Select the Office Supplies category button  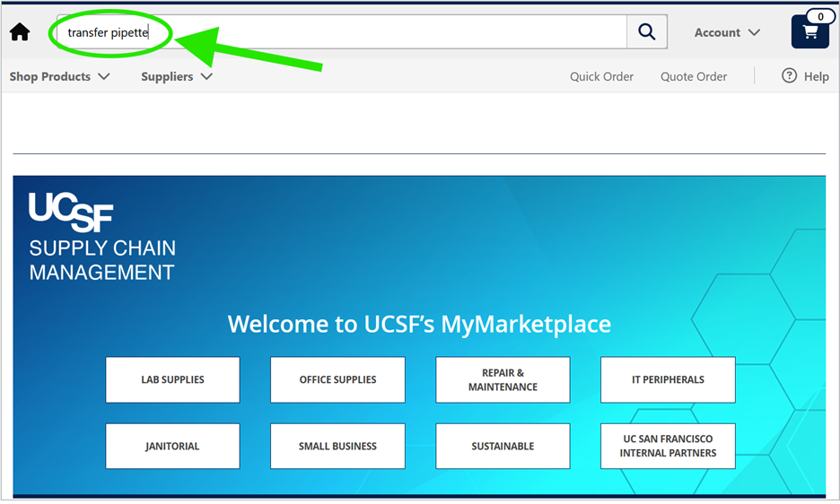tap(337, 379)
